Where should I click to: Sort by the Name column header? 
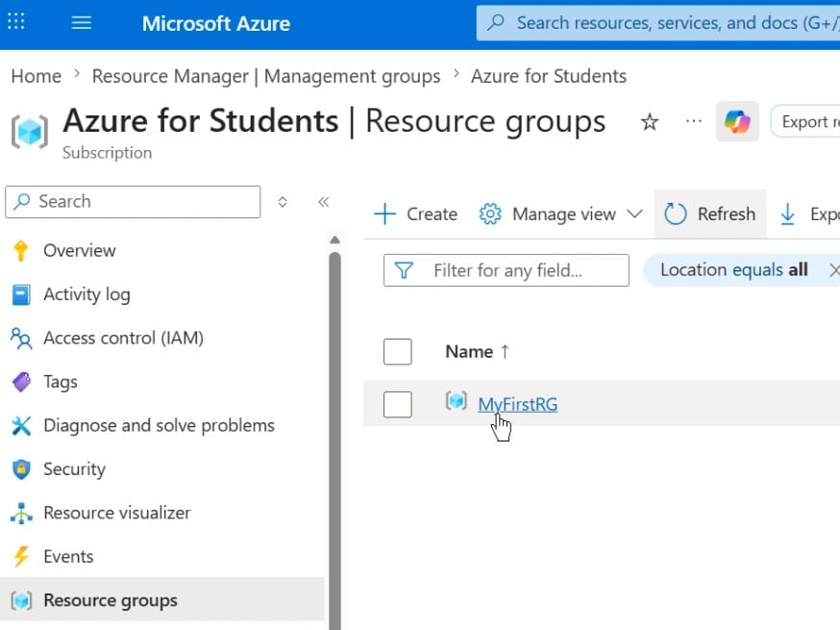point(469,352)
